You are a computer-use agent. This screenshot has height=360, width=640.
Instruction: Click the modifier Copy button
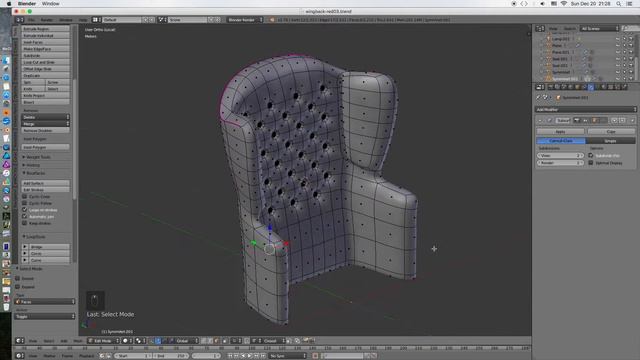tap(611, 131)
